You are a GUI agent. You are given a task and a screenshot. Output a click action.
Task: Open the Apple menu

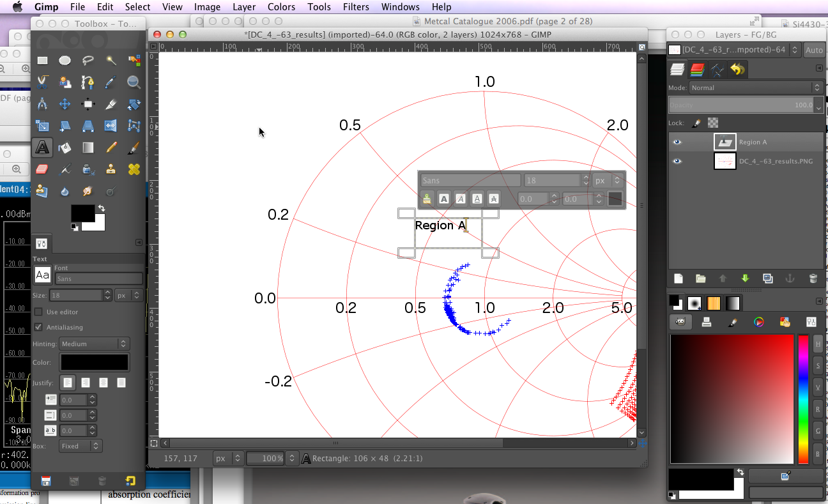click(17, 7)
